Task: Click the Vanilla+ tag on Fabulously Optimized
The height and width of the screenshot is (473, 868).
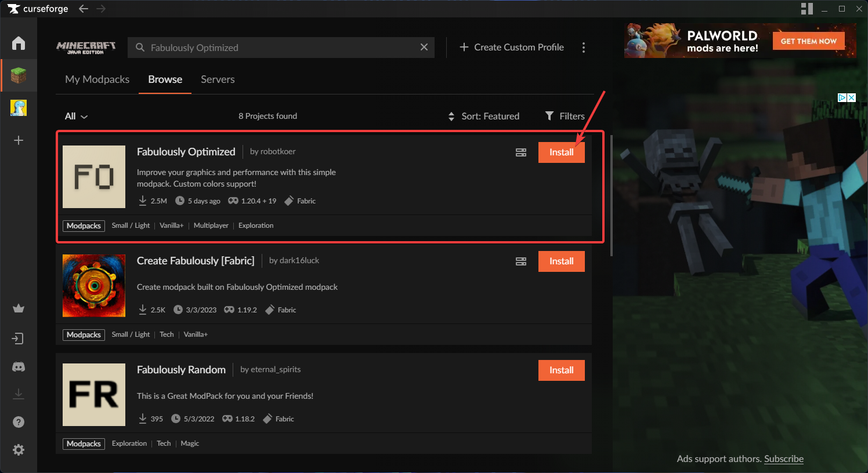Action: point(172,225)
